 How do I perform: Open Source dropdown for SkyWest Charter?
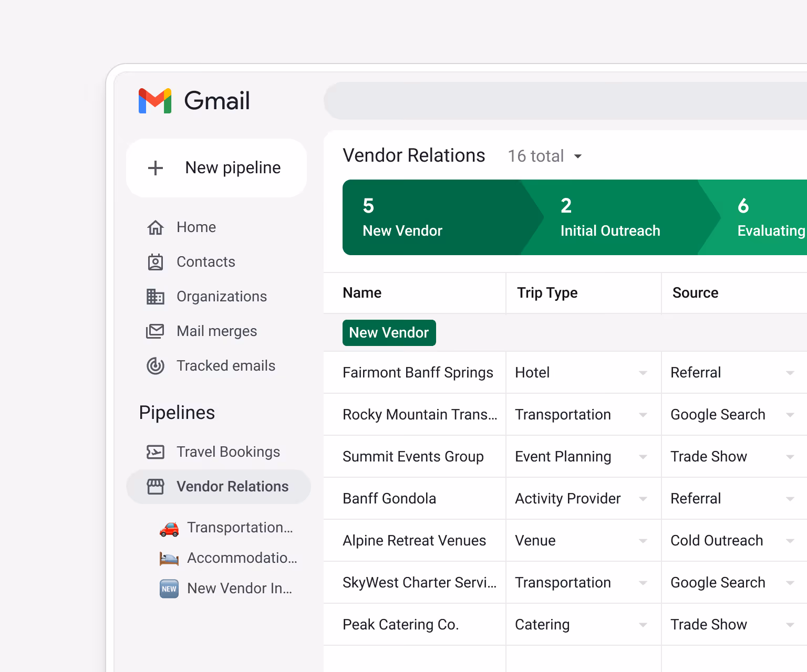[790, 583]
